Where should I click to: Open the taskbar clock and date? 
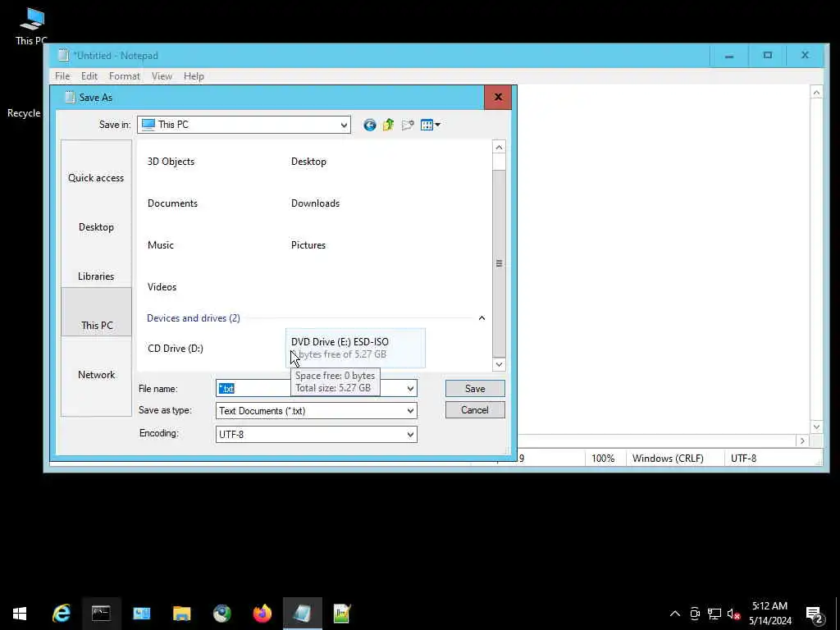769,614
